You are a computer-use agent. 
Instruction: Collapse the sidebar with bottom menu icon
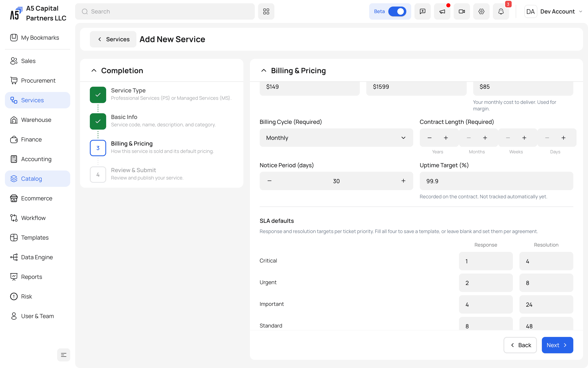[64, 355]
